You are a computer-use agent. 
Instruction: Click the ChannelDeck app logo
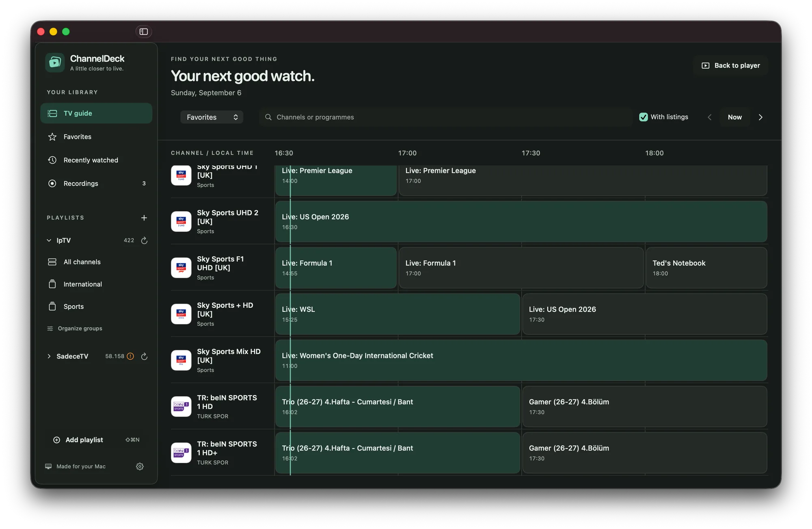(x=55, y=63)
